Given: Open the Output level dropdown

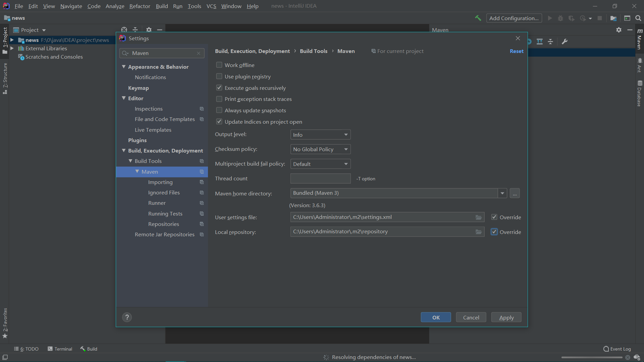Looking at the screenshot, I should [320, 135].
